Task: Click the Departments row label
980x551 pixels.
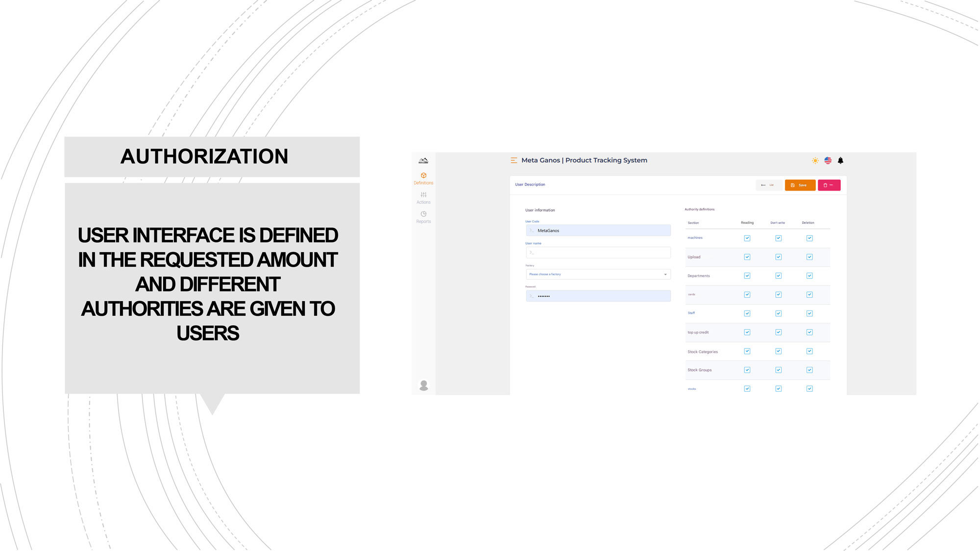Action: [699, 276]
